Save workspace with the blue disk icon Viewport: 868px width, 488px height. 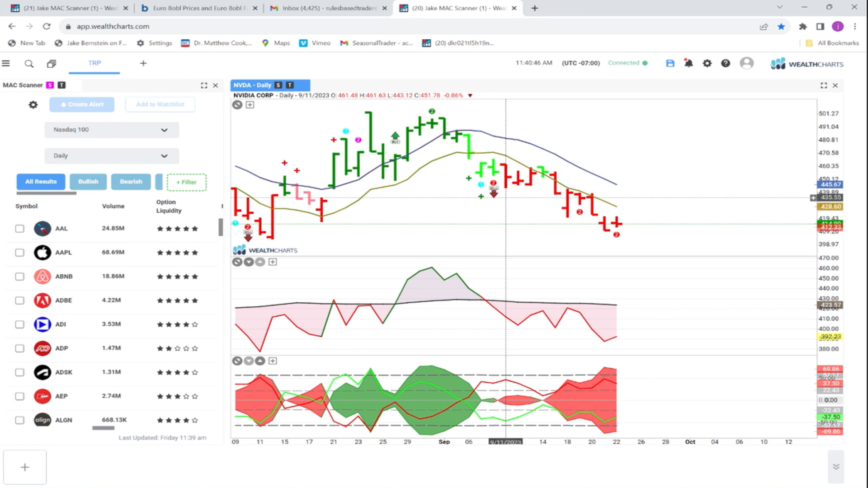tap(670, 63)
